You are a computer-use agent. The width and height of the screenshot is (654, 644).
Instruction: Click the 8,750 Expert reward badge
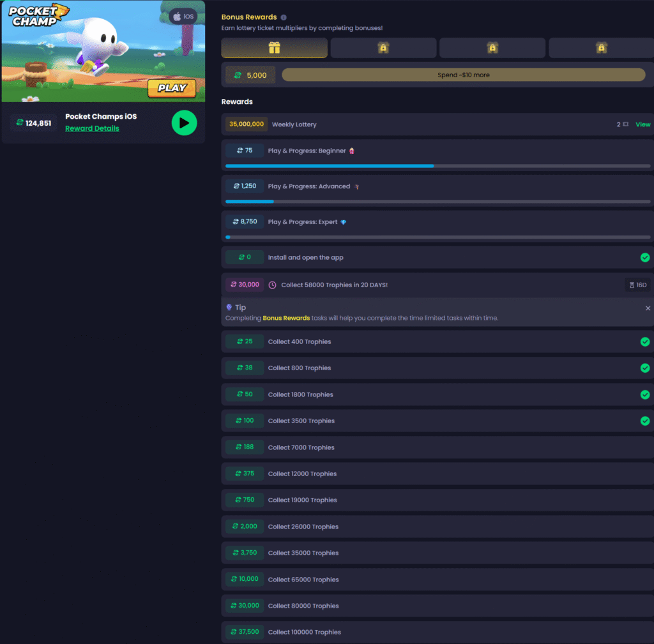pos(245,221)
